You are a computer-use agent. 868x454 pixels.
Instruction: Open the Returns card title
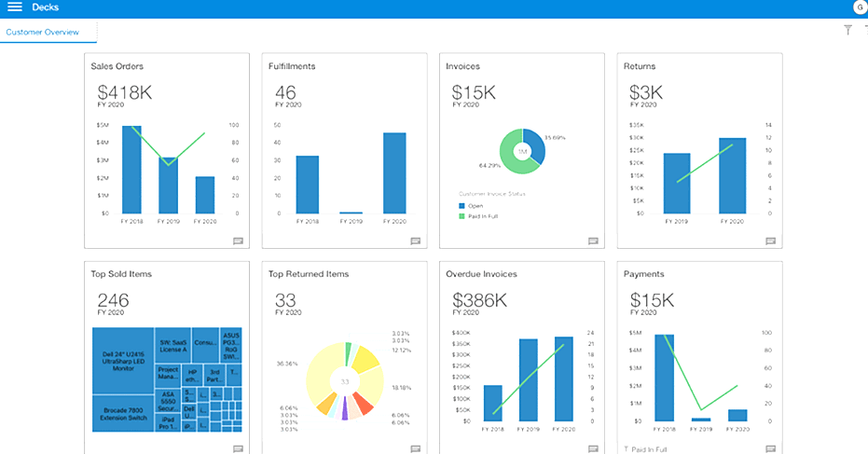[x=640, y=66]
